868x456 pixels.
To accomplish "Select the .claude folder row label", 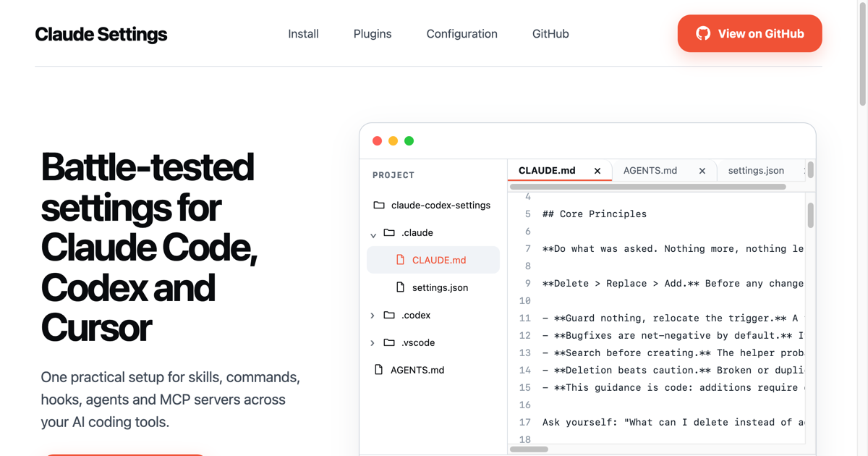I will (x=417, y=232).
